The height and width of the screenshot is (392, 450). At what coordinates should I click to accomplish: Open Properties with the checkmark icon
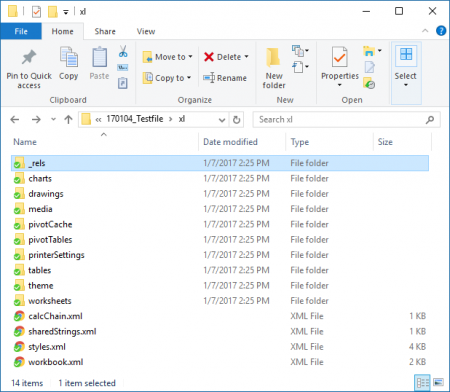[339, 57]
